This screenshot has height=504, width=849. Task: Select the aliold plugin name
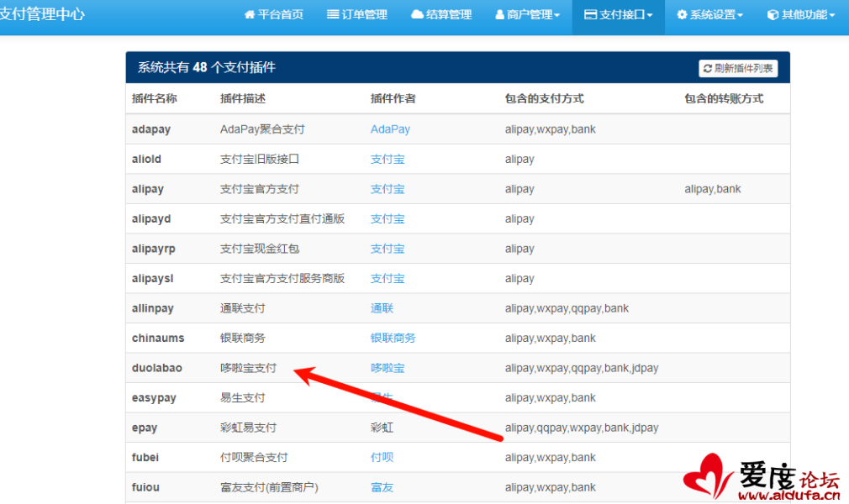[146, 159]
